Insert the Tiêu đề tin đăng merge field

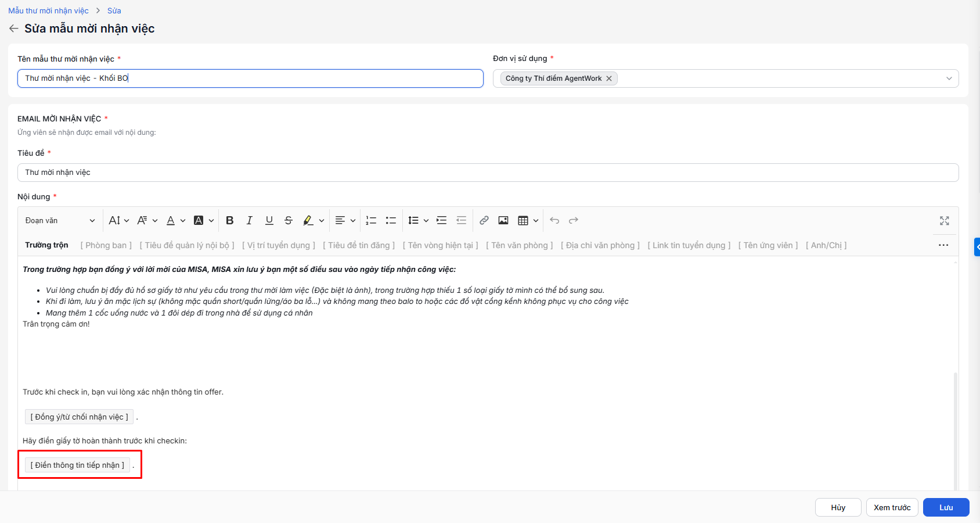(359, 245)
